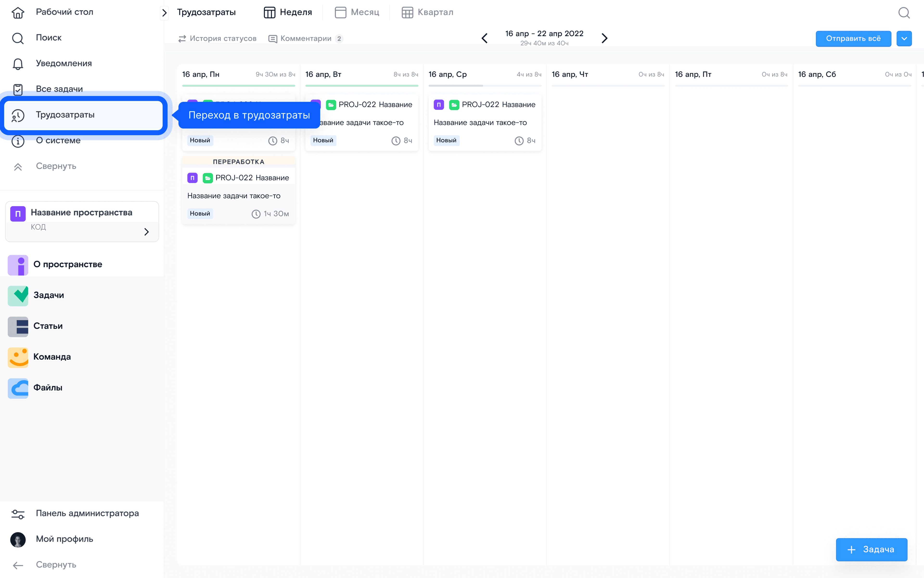Click the Квартал grid icon
Image resolution: width=924 pixels, height=578 pixels.
click(x=407, y=13)
